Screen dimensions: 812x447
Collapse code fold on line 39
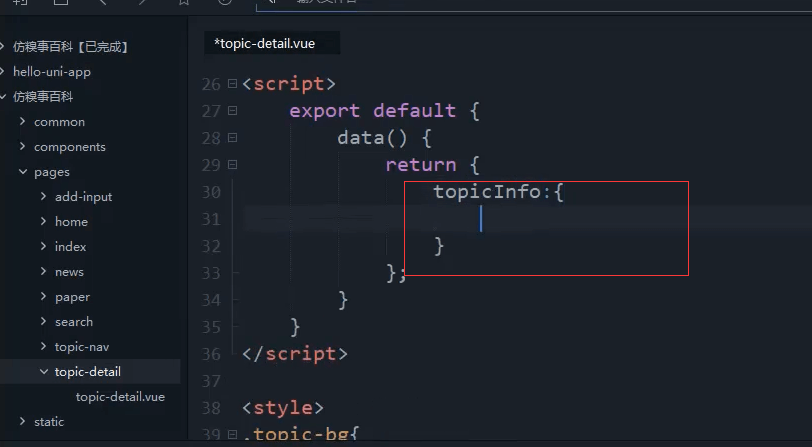pyautogui.click(x=233, y=434)
